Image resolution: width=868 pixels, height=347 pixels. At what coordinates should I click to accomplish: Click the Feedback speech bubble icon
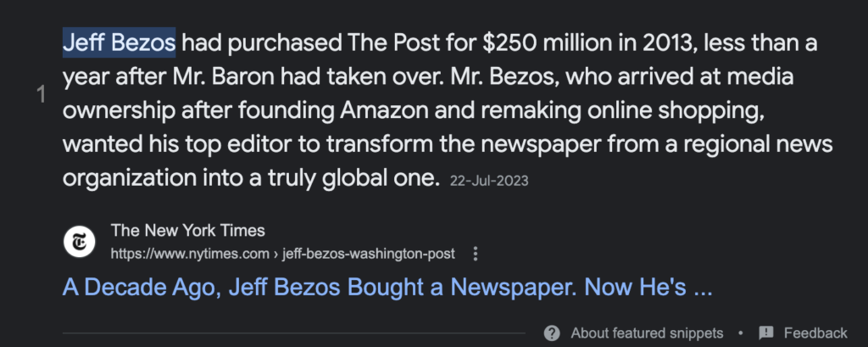click(765, 333)
